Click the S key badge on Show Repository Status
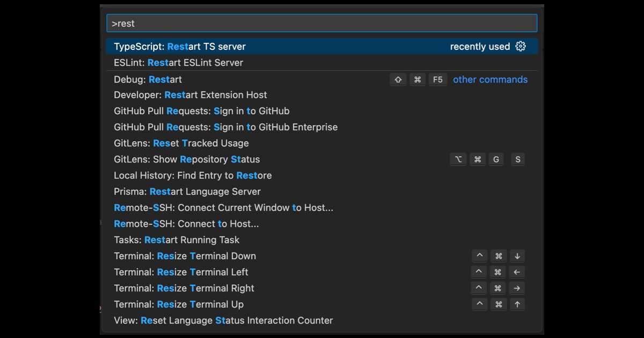The image size is (644, 338). (517, 159)
